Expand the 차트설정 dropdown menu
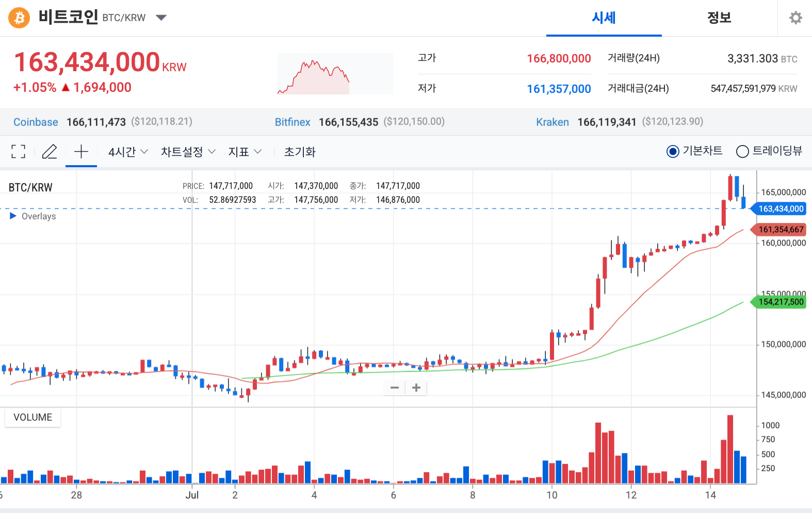The image size is (812, 513). 188,152
